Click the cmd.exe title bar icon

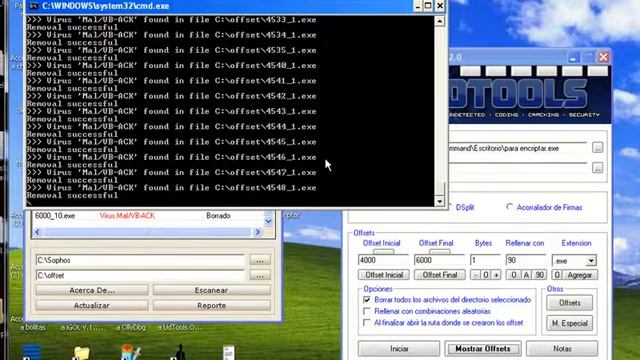33,6
